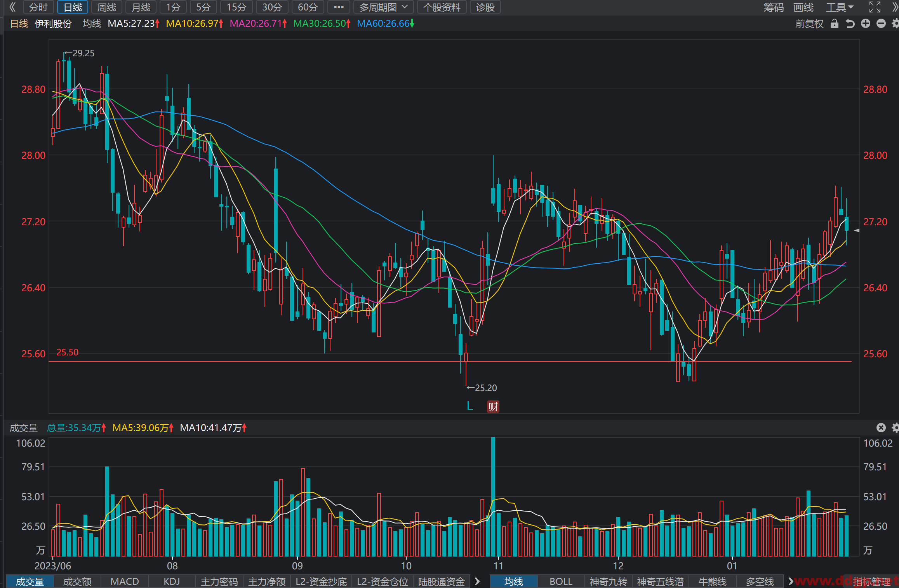Open the 工具 dropdown menu

[840, 7]
